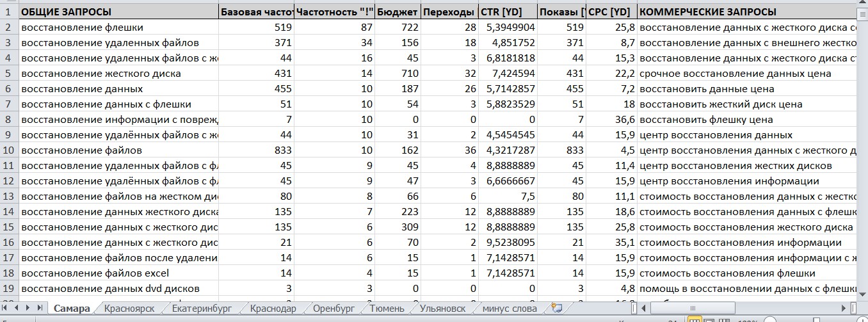This screenshot has width=868, height=322.
Task: Click budget value 710
Action: [398, 73]
